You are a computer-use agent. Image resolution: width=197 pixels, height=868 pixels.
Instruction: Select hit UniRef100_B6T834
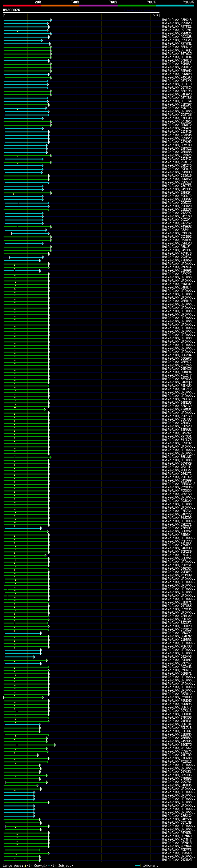pyautogui.click(x=177, y=57)
